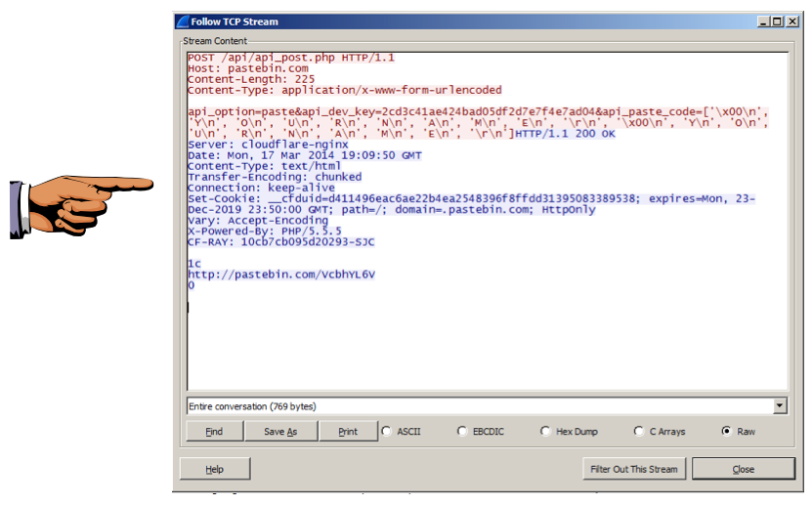The image size is (812, 505).
Task: Maximize the Follow TCP Stream window
Action: 777,21
